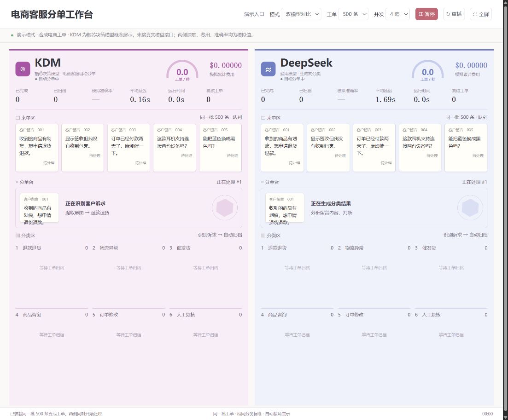Select ticket card 001 in DeepSeek incoming queue

pyautogui.click(x=282, y=148)
